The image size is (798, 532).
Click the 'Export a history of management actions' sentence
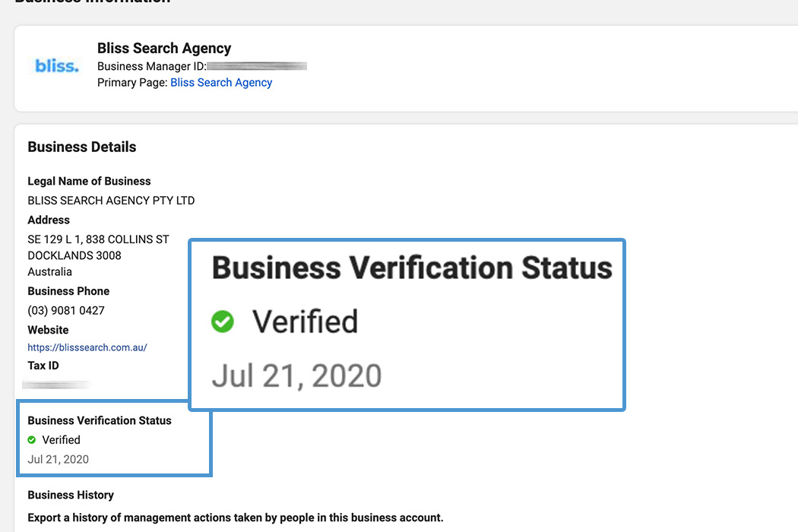point(235,518)
